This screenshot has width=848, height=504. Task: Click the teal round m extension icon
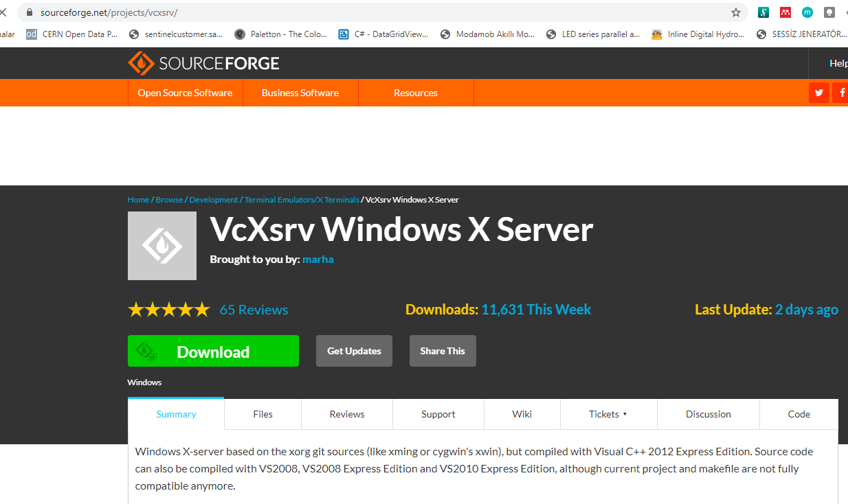(807, 12)
